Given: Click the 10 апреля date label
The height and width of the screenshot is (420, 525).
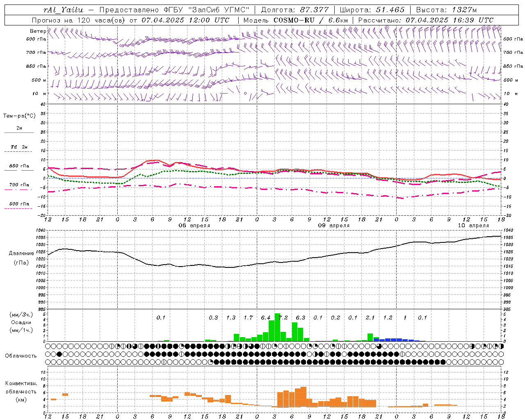Looking at the screenshot, I should point(473,226).
